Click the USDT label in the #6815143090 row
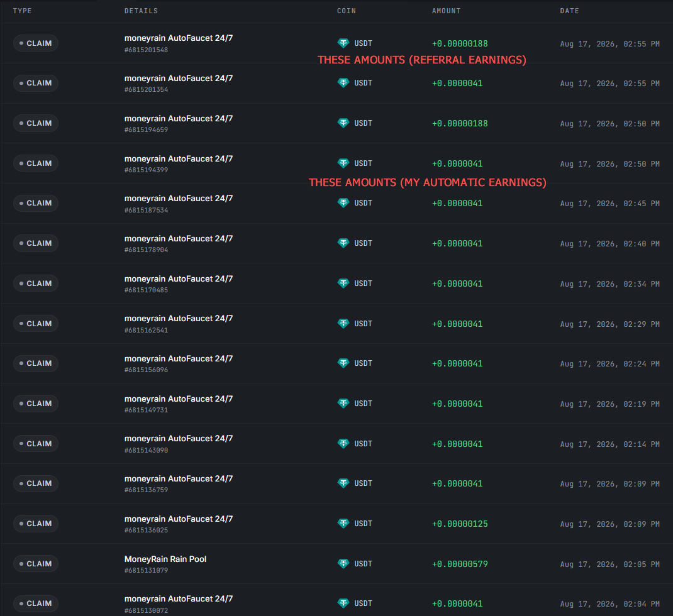Viewport: 673px width, 616px height. click(x=363, y=444)
